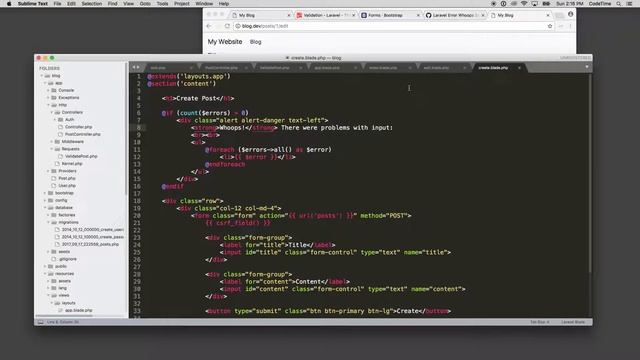
Task: Open User.php in sidebar
Action: (67, 186)
